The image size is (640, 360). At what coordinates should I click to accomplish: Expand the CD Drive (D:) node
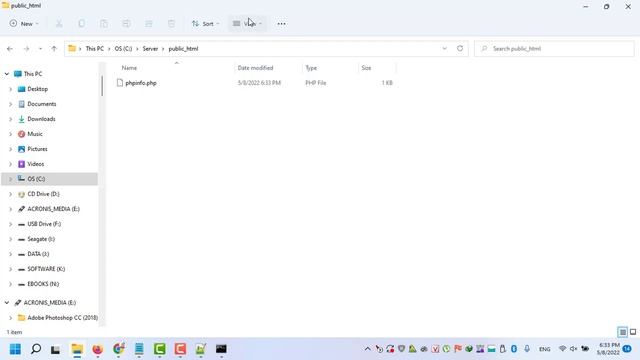click(11, 194)
